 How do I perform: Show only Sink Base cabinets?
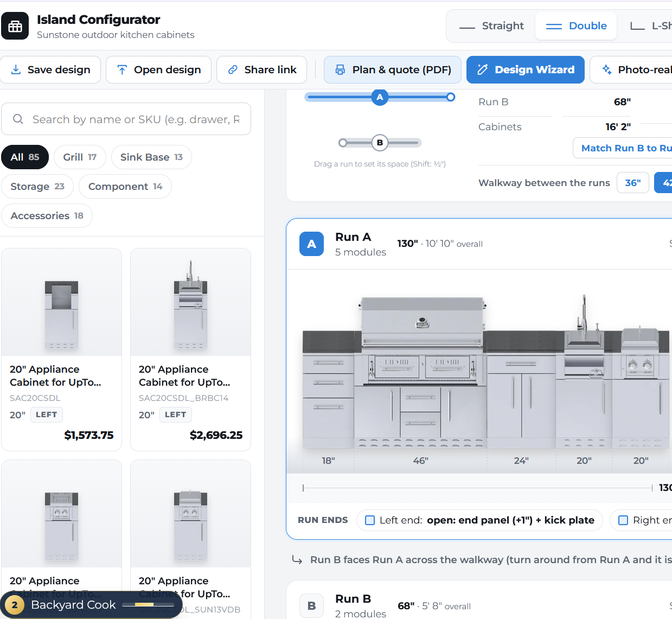pyautogui.click(x=151, y=157)
